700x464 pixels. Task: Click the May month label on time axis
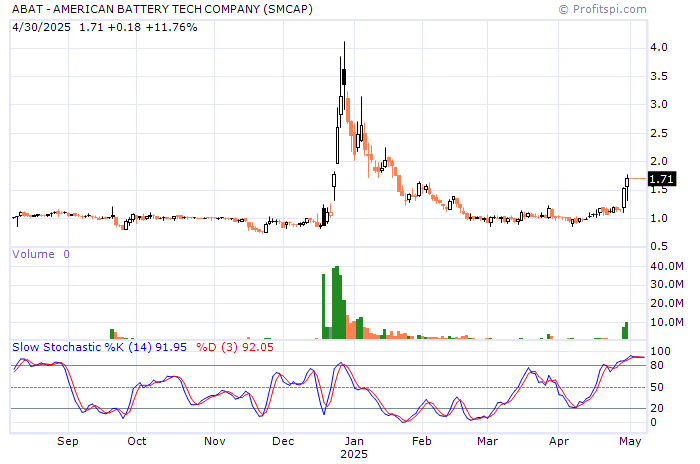(x=630, y=441)
